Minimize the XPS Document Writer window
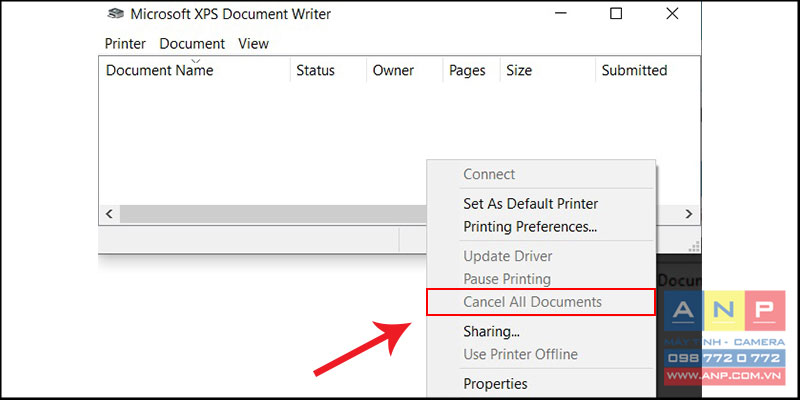This screenshot has height=400, width=800. pyautogui.click(x=560, y=14)
